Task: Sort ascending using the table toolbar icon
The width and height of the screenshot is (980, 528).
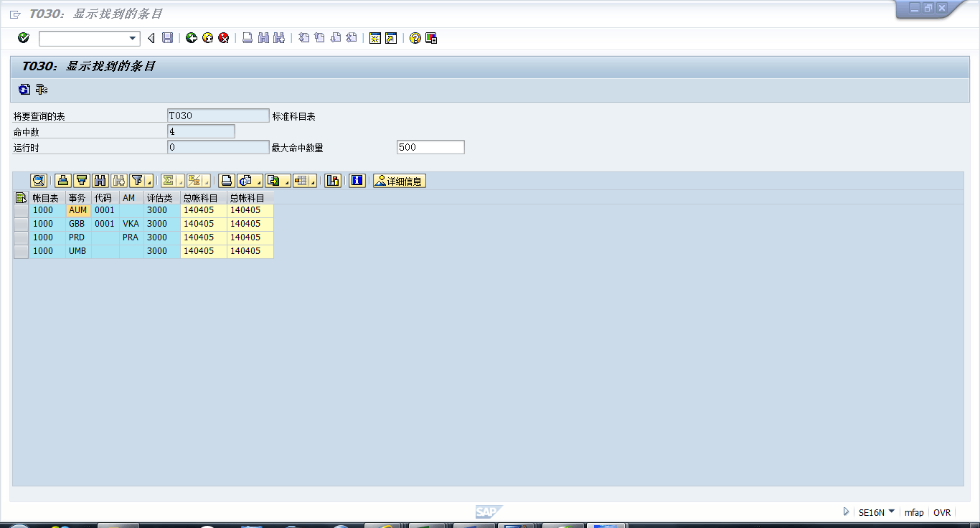Action: (63, 181)
